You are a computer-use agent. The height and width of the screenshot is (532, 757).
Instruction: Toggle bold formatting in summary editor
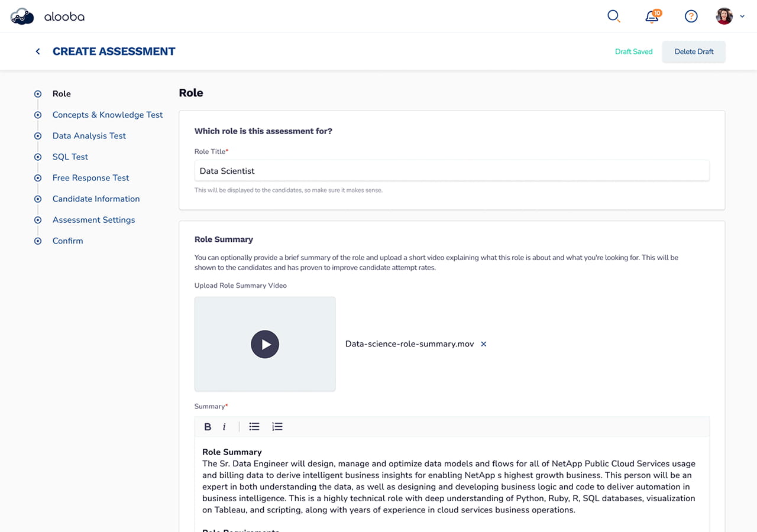(208, 427)
